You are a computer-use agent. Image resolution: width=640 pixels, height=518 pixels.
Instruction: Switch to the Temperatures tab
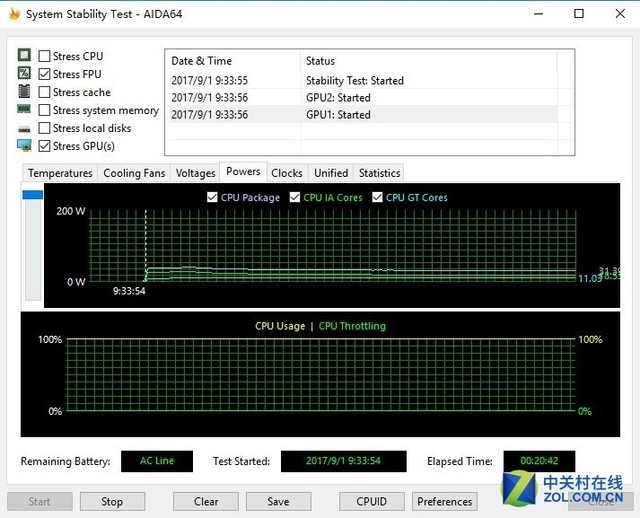pos(60,173)
